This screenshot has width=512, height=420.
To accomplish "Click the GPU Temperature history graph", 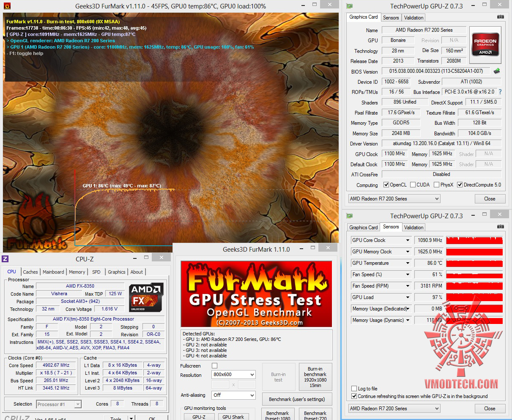I will point(474,263).
